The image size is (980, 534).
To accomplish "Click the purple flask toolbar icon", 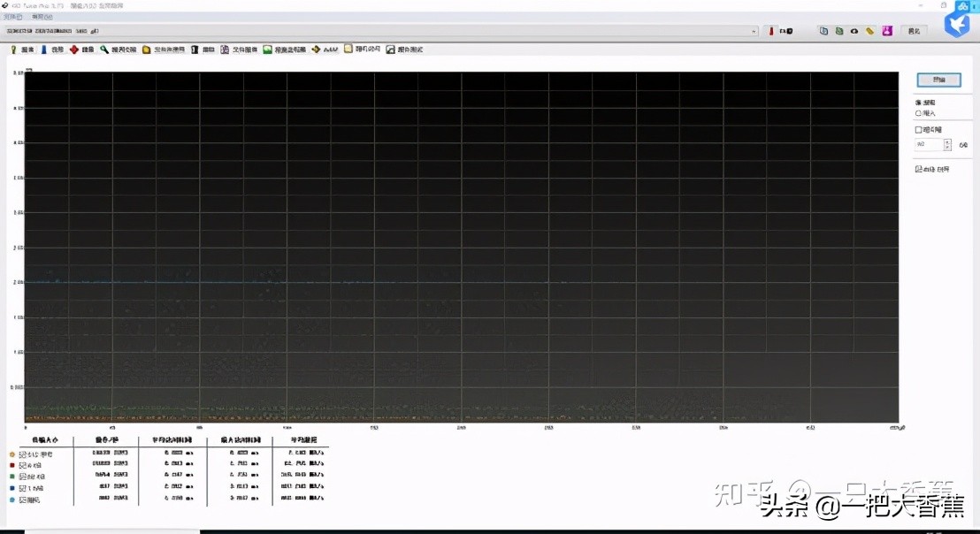I will point(887,31).
